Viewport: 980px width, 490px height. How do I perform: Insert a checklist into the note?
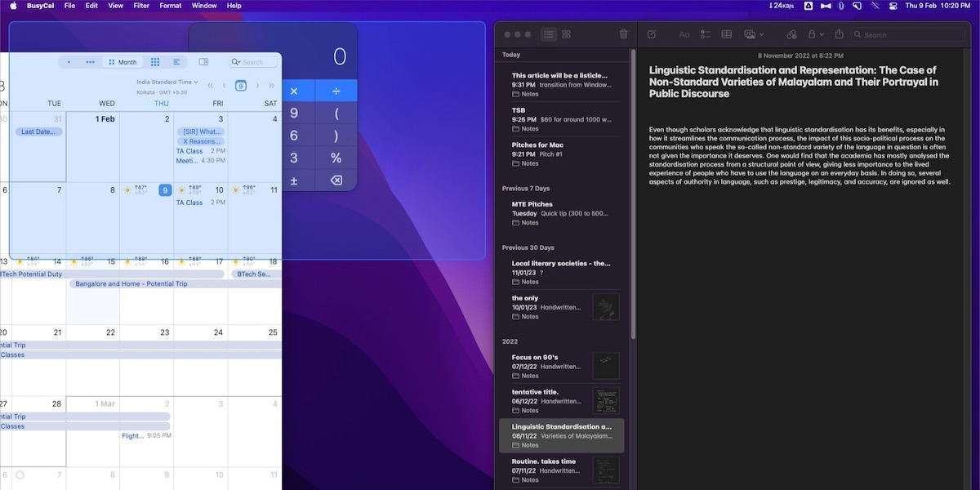click(705, 34)
